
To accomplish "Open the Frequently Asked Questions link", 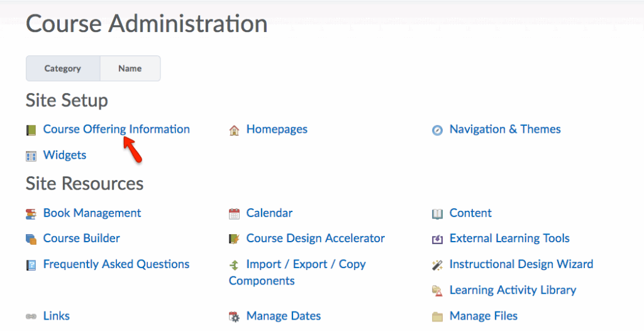I will point(116,264).
